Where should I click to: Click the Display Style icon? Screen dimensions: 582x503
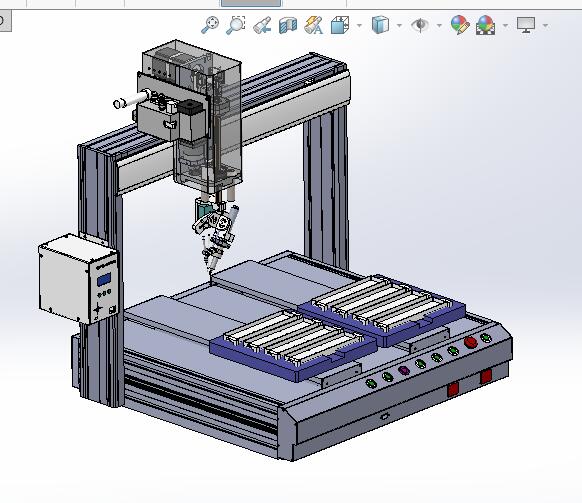[380, 25]
